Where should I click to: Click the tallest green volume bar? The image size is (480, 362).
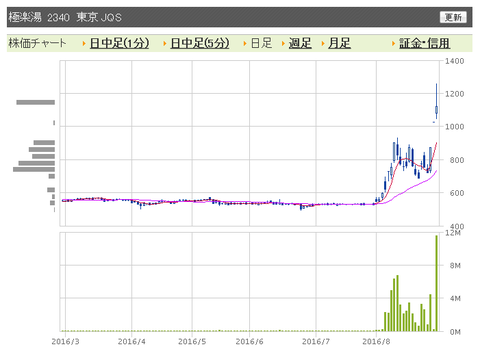[x=436, y=283]
